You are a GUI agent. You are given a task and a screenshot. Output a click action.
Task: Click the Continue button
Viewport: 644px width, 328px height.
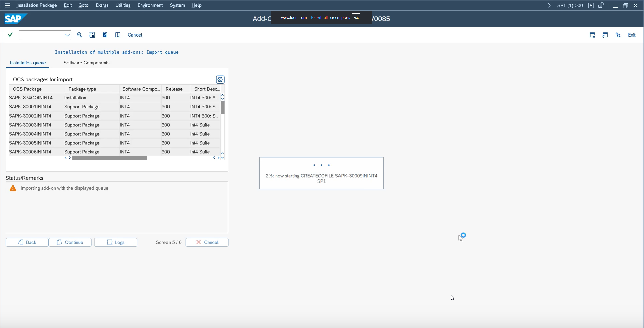pyautogui.click(x=70, y=242)
